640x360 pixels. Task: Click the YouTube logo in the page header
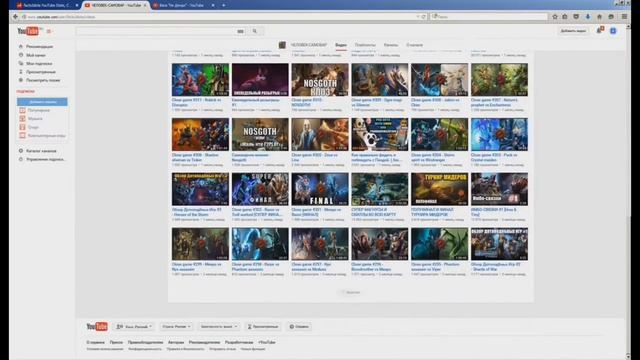[x=28, y=31]
